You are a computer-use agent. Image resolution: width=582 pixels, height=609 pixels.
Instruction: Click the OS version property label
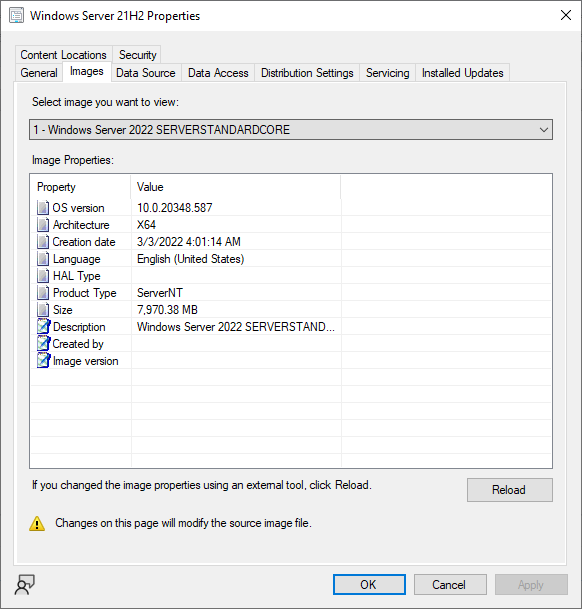[78, 208]
